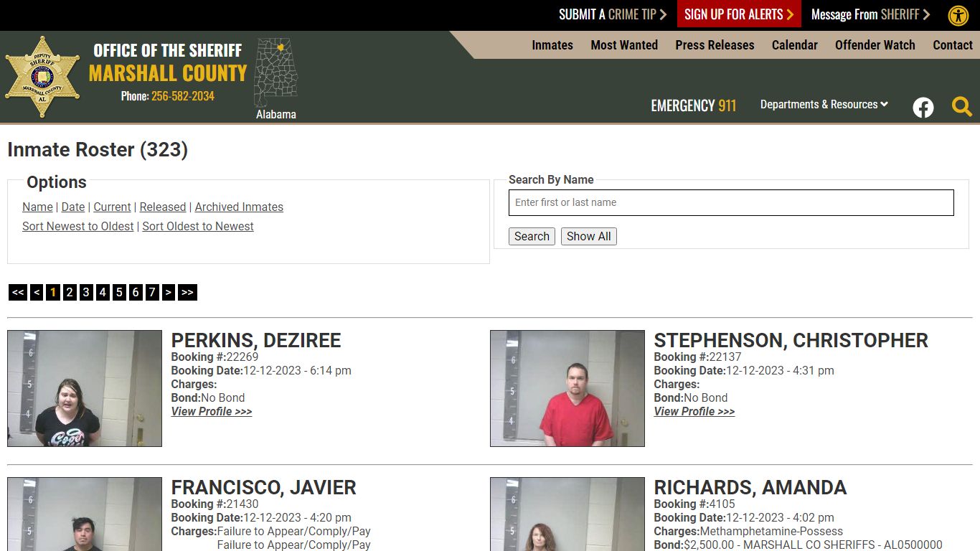Open Archived Inmates list
Image resolution: width=980 pixels, height=551 pixels.
[x=239, y=207]
